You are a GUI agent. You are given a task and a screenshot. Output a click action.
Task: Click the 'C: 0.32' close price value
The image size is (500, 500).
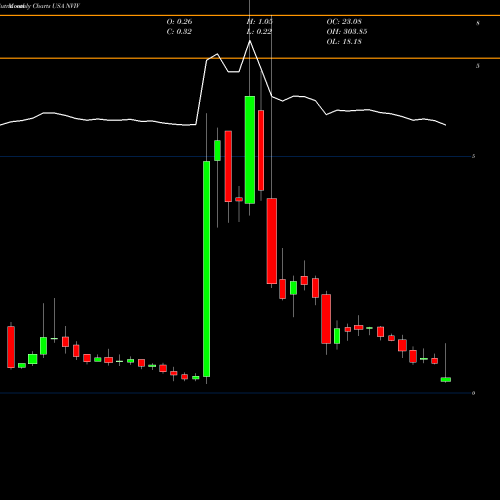tap(179, 32)
